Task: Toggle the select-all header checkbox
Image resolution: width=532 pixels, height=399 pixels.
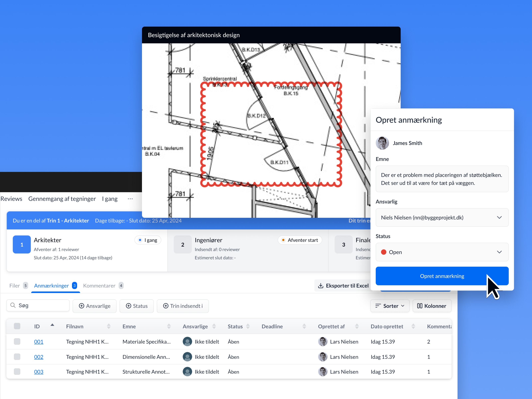Action: coord(17,326)
